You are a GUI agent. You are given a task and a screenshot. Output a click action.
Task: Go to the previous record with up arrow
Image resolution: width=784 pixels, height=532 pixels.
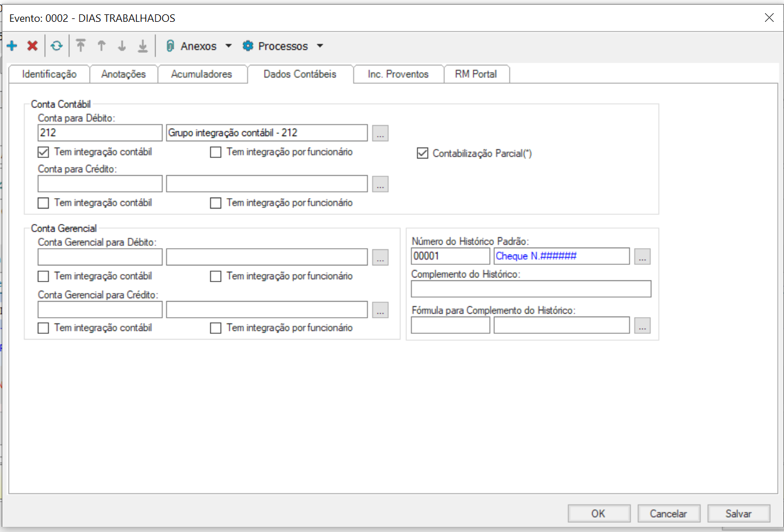[x=102, y=46]
